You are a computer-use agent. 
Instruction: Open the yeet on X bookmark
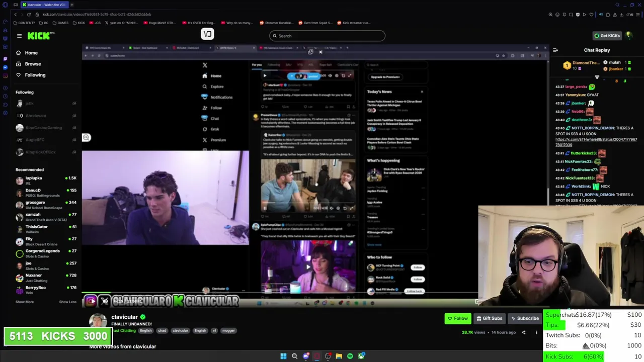[x=122, y=23]
